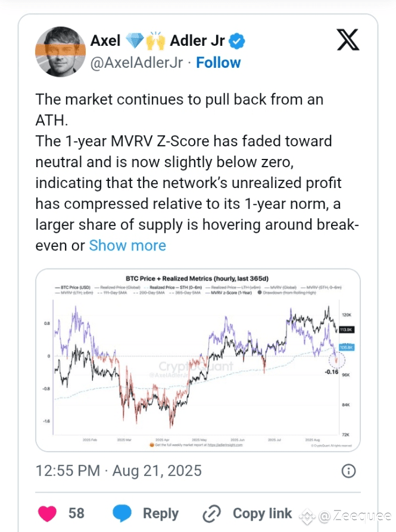Open the 12:55 PM Aug 21, 2025 timestamp
The width and height of the screenshot is (396, 532).
coord(119,471)
